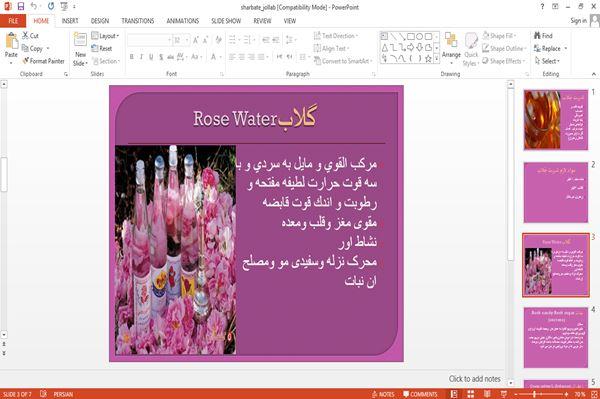The width and height of the screenshot is (600, 399).
Task: Click the Replace button
Action: [550, 49]
